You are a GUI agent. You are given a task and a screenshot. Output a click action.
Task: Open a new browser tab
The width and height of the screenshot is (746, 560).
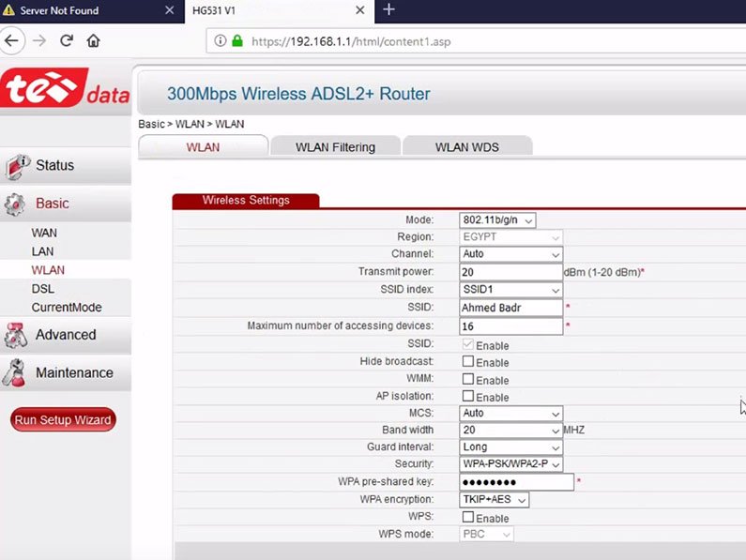coord(389,10)
